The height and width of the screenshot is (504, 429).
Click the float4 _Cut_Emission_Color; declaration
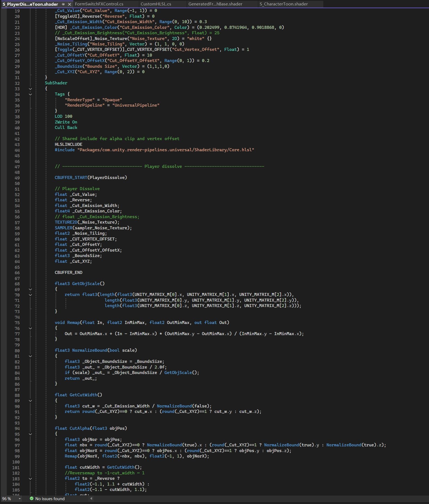[x=88, y=211]
